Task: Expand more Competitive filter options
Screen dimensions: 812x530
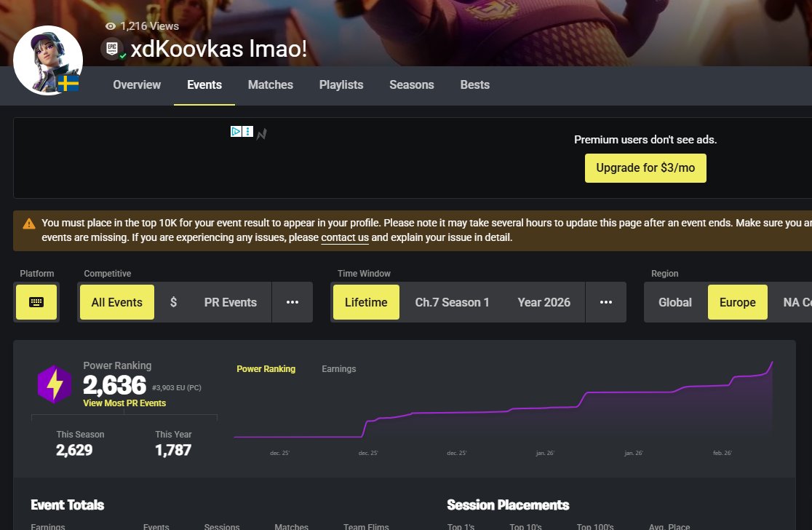Action: click(x=292, y=302)
